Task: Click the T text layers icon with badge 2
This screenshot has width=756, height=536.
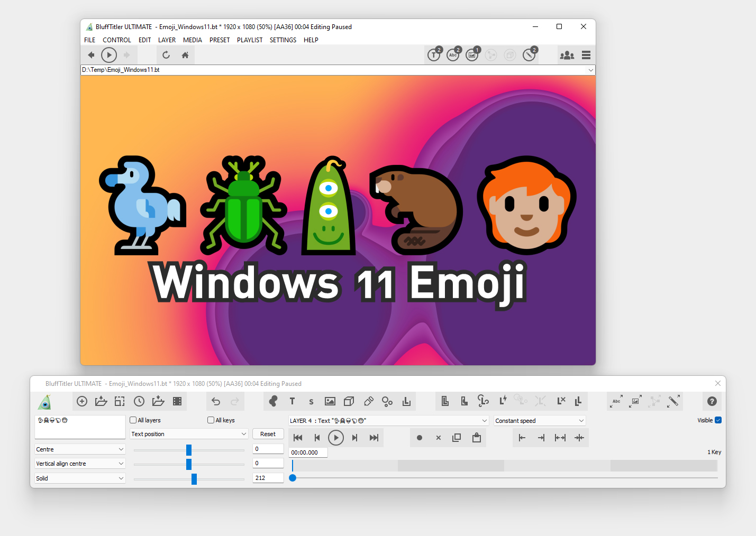Action: pyautogui.click(x=434, y=54)
